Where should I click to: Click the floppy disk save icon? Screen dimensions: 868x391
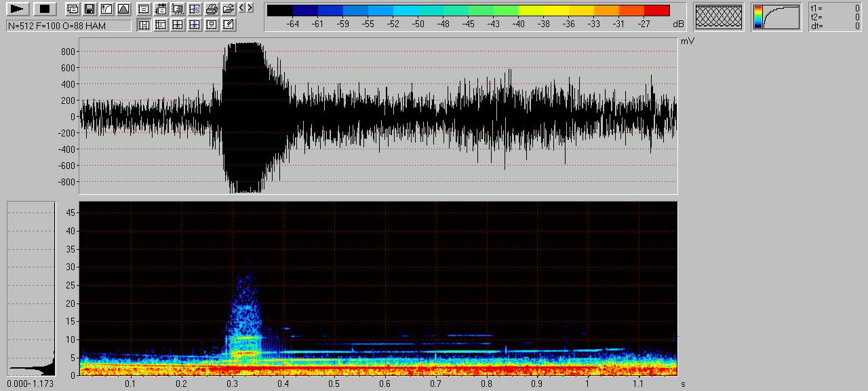[x=90, y=9]
